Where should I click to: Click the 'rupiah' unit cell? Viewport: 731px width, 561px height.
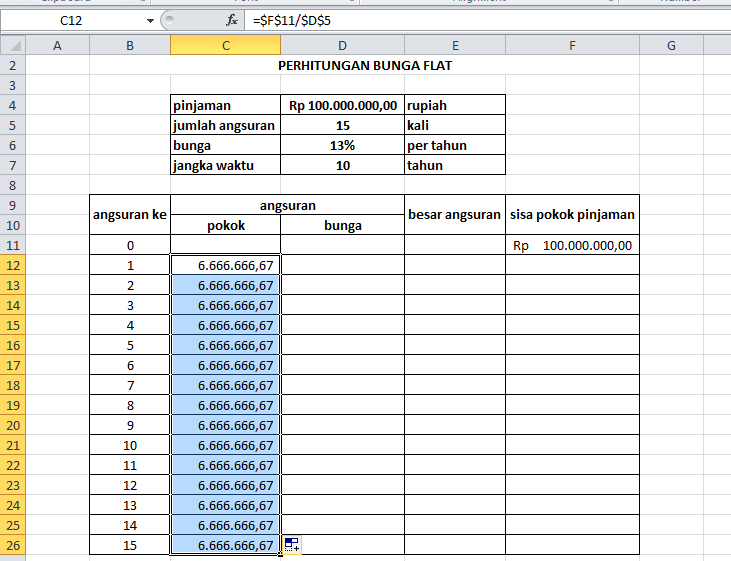click(x=455, y=105)
